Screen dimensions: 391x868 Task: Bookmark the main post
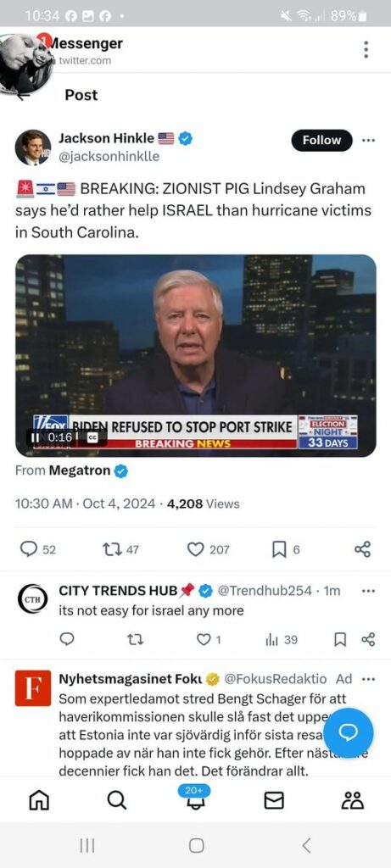point(279,549)
